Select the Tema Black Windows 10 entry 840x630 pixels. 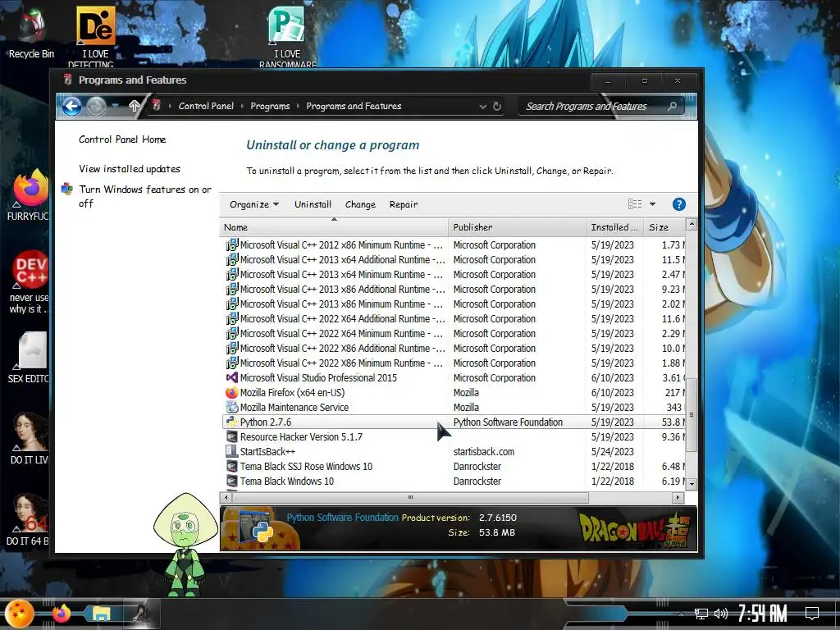(x=453, y=481)
